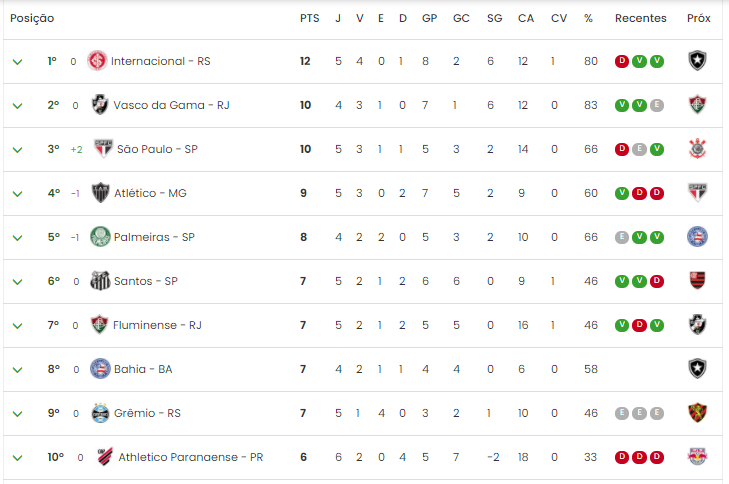Viewport: 729px width, 484px height.
Task: Click the Internacional club crest
Action: pyautogui.click(x=97, y=61)
